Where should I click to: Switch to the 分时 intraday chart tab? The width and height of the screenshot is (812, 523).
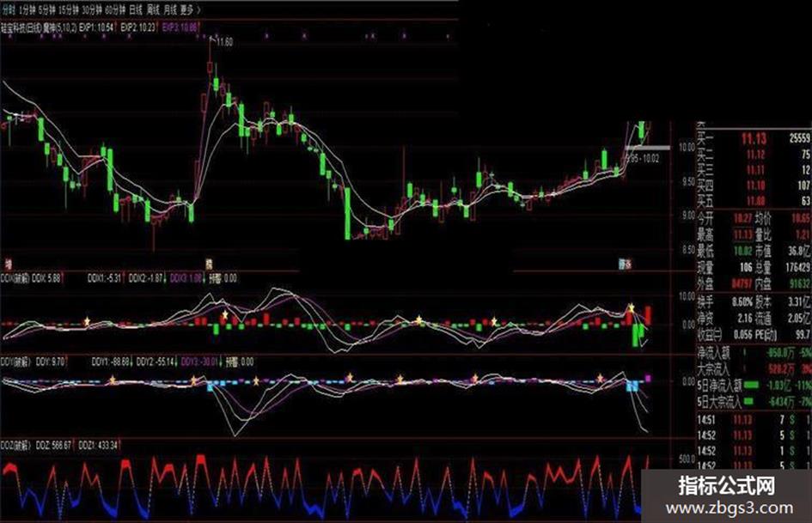pos(8,9)
